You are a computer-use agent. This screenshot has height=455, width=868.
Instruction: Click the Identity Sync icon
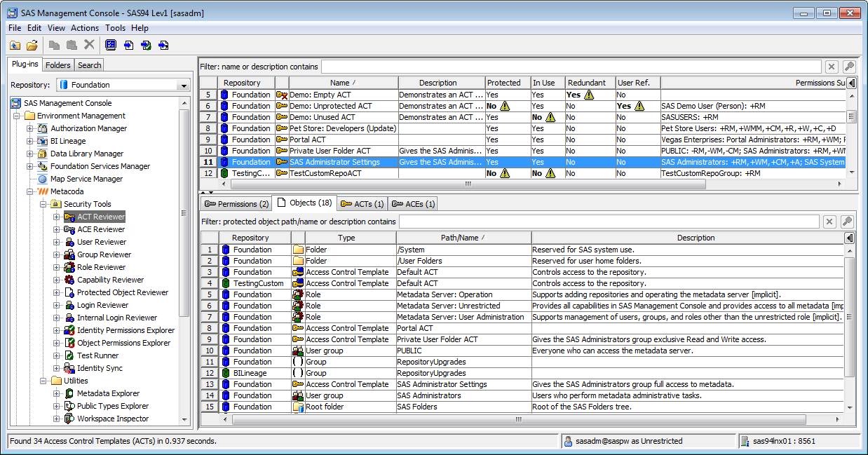pos(69,368)
